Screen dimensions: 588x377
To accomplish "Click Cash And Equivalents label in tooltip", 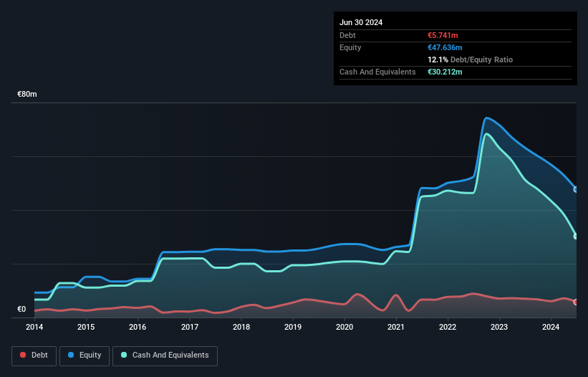I will pos(377,72).
